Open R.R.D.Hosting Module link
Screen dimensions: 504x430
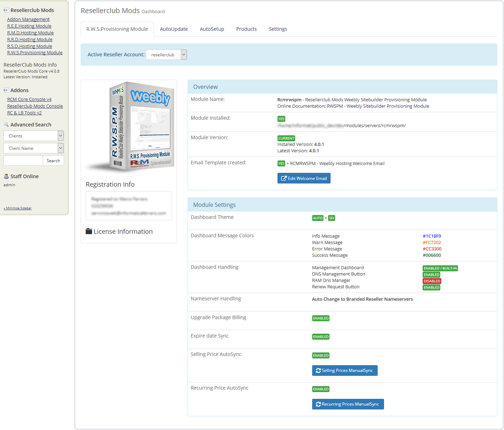click(30, 40)
